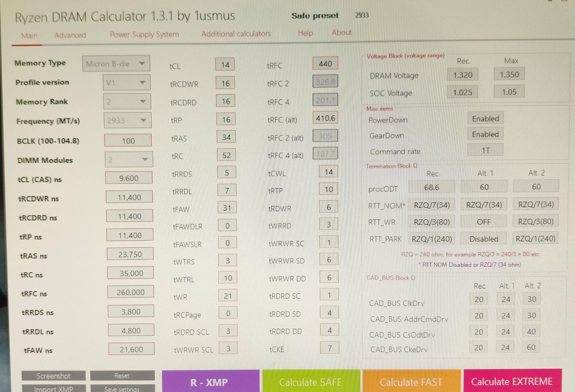Switch to the Advanced tab
The height and width of the screenshot is (392, 575).
[70, 35]
